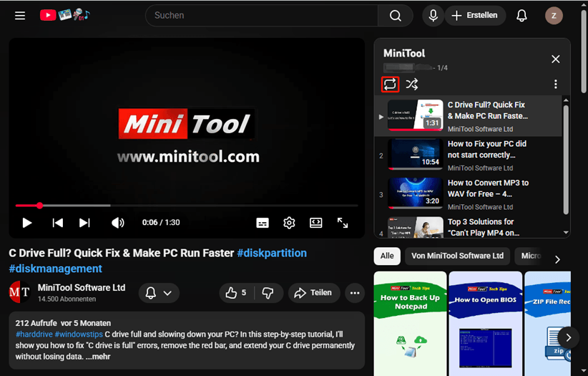Start voice search with microphone
Screen dimensions: 588x376
coord(433,16)
